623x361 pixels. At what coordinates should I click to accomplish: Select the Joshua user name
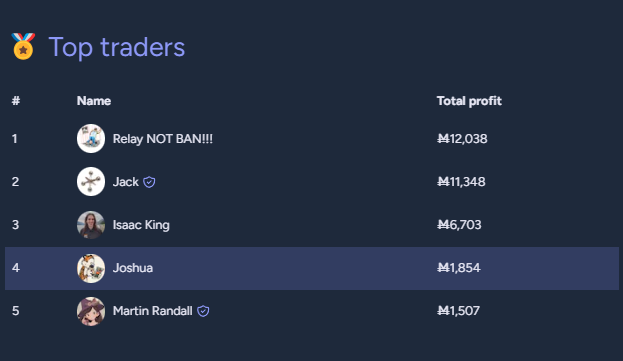point(133,268)
